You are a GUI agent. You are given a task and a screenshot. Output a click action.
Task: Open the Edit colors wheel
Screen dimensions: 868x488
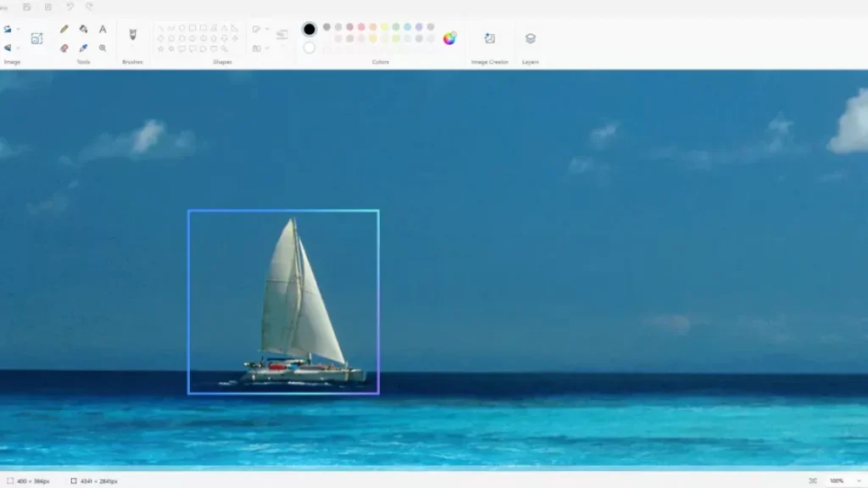click(449, 38)
